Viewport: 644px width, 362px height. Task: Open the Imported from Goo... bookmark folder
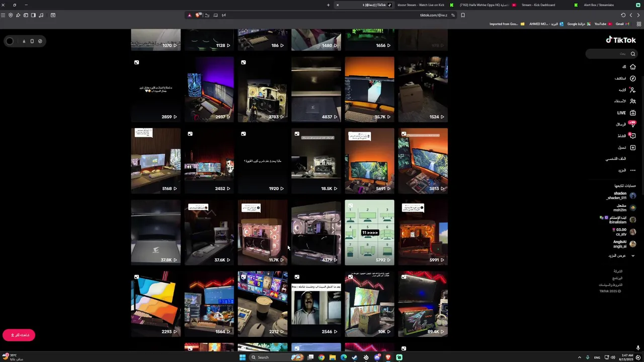coord(507,24)
